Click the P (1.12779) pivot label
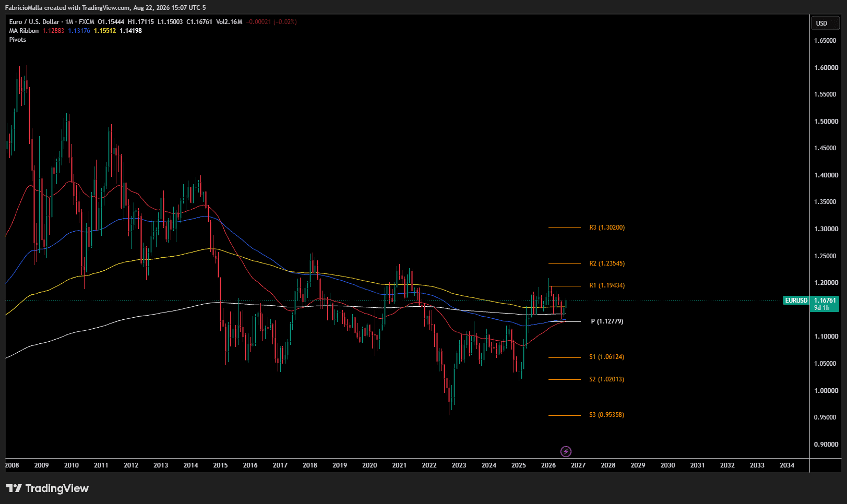This screenshot has width=847, height=504. (x=607, y=321)
